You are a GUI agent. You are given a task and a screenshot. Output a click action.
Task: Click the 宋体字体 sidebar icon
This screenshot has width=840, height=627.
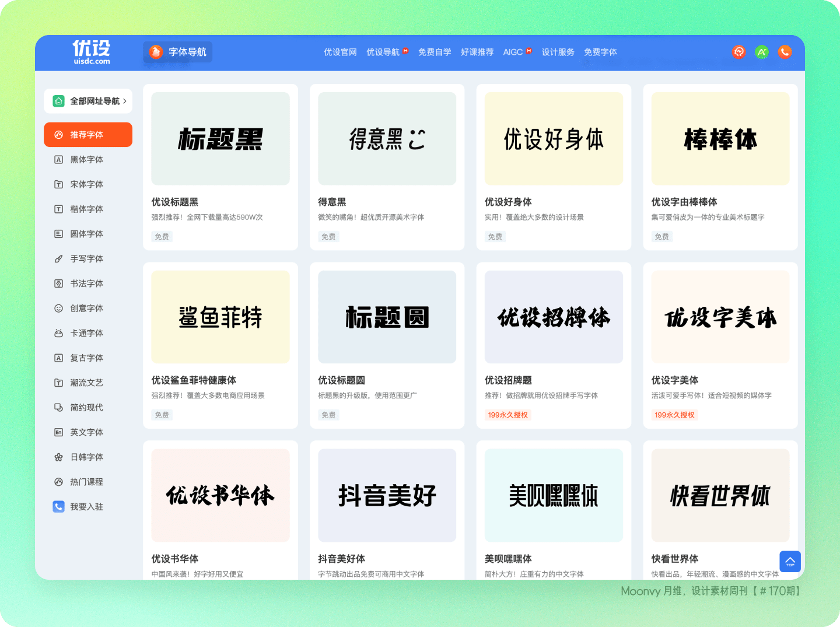58,184
